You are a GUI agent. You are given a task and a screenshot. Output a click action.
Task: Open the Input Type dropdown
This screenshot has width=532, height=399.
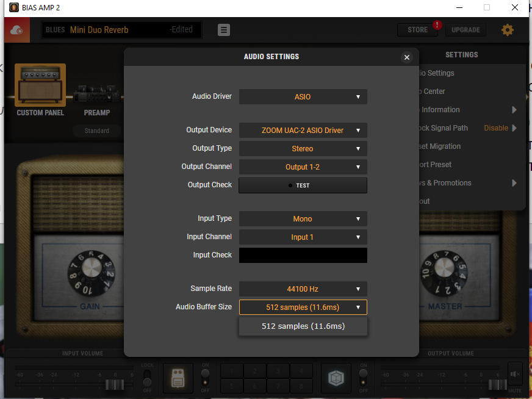click(303, 219)
